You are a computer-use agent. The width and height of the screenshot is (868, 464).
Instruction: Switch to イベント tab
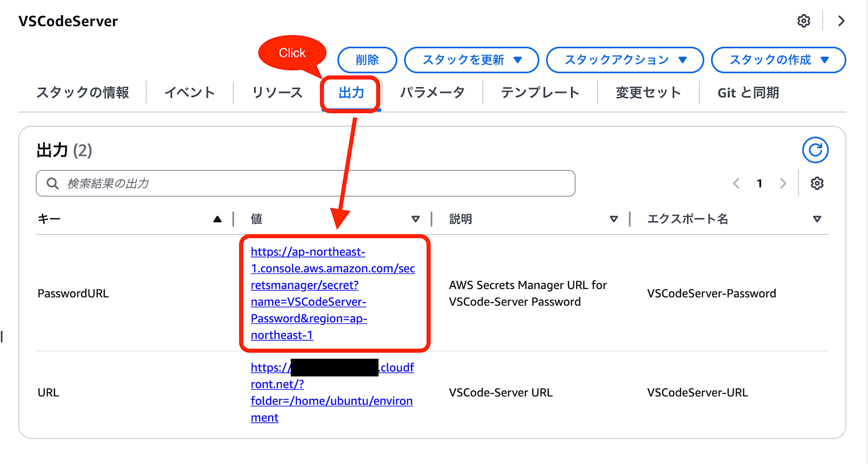tap(190, 92)
